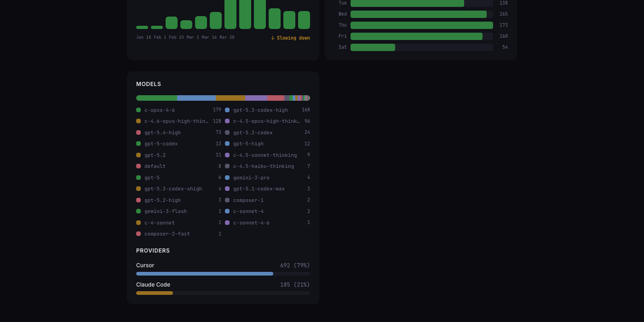Click the purple dot beside c-4.5-sonnet-thinking
This screenshot has height=322, width=644.
click(x=227, y=155)
